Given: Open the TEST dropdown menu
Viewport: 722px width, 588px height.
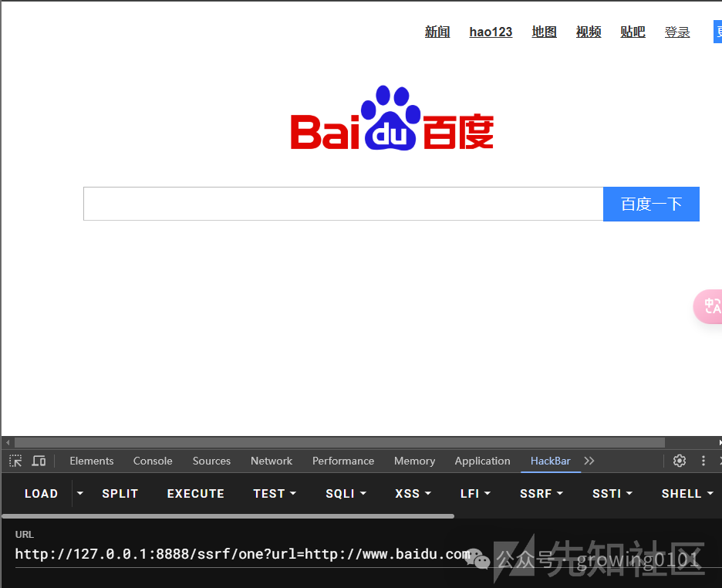Looking at the screenshot, I should coord(275,494).
